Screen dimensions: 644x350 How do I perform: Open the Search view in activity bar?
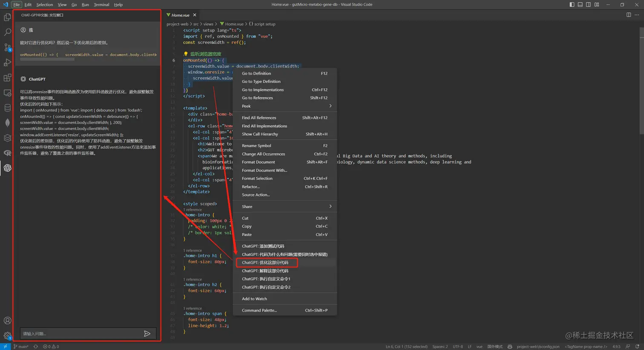[x=7, y=32]
